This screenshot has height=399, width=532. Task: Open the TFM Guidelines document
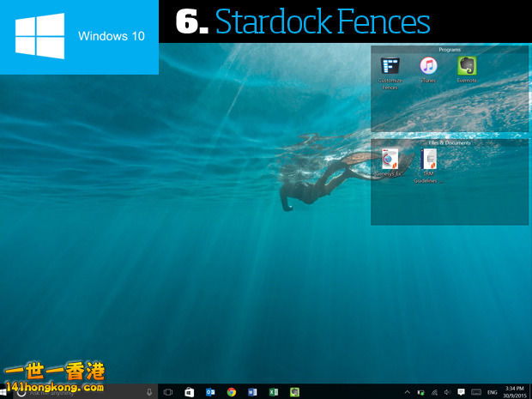(428, 160)
